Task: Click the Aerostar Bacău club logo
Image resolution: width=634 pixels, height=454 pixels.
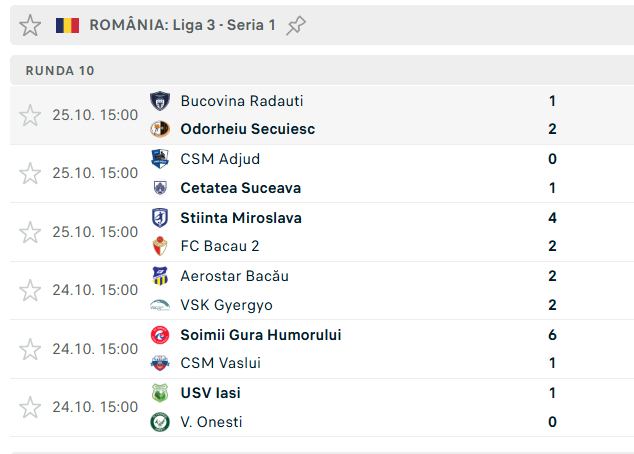Action: pyautogui.click(x=160, y=276)
